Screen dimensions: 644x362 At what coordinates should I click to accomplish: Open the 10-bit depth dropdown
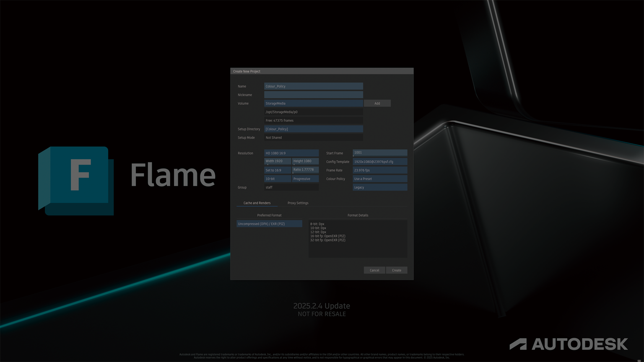[x=278, y=179]
